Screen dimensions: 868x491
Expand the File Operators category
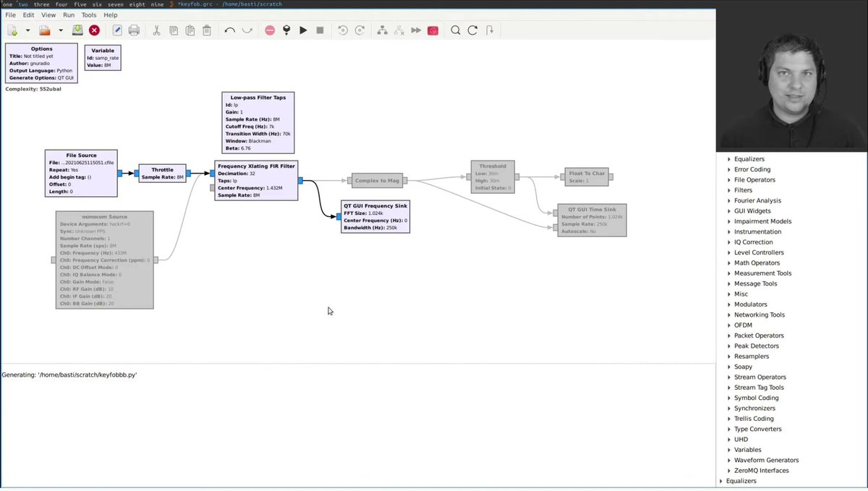[x=729, y=180]
